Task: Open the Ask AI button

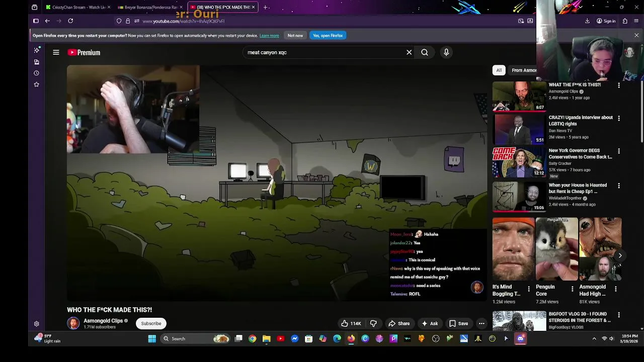Action: pos(430,324)
